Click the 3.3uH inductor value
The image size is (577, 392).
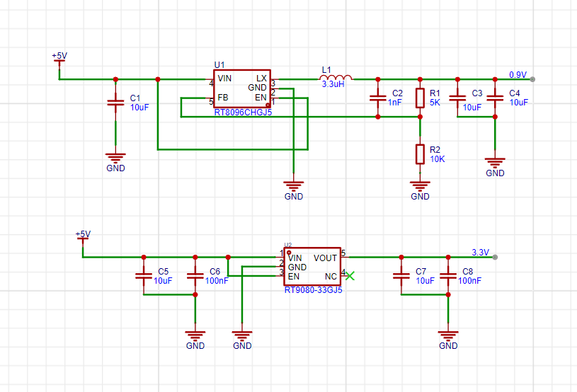[x=333, y=84]
